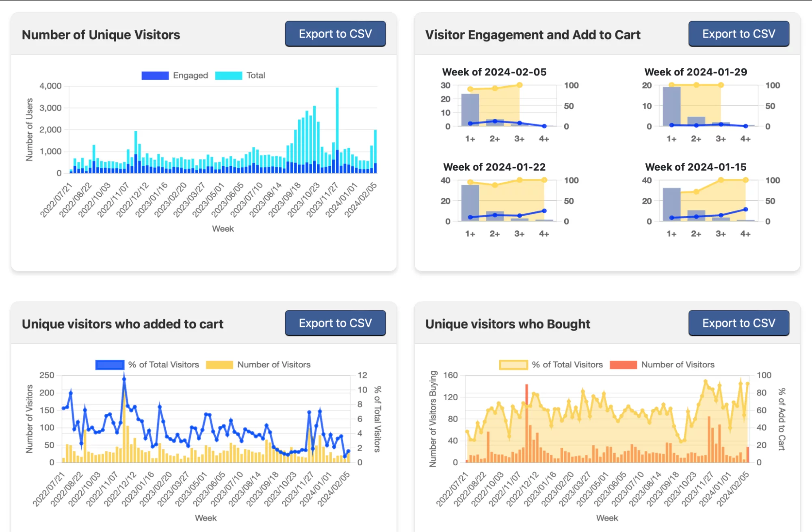This screenshot has width=812, height=532.
Task: Click the Number of Unique Visitors panel title
Action: coord(101,35)
